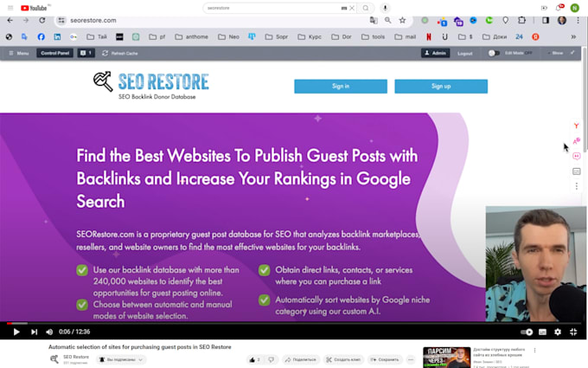
Task: Dislike the video with thumbs down
Action: pos(272,359)
